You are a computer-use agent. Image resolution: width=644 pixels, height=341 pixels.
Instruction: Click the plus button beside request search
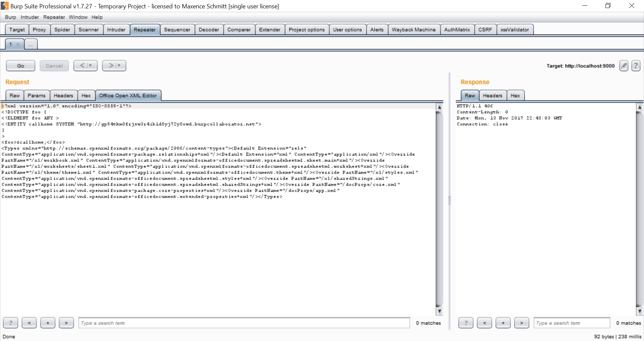[x=48, y=323]
